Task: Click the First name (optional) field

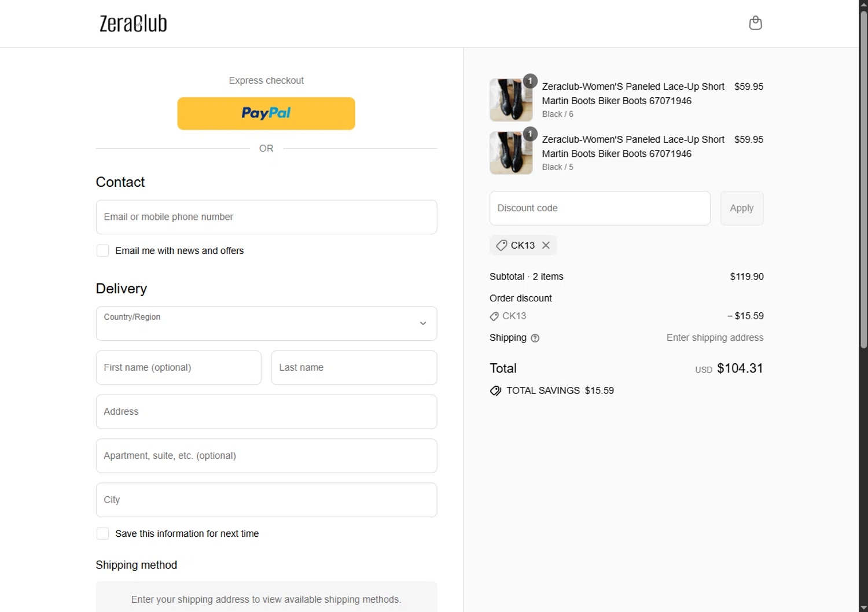Action: (179, 367)
